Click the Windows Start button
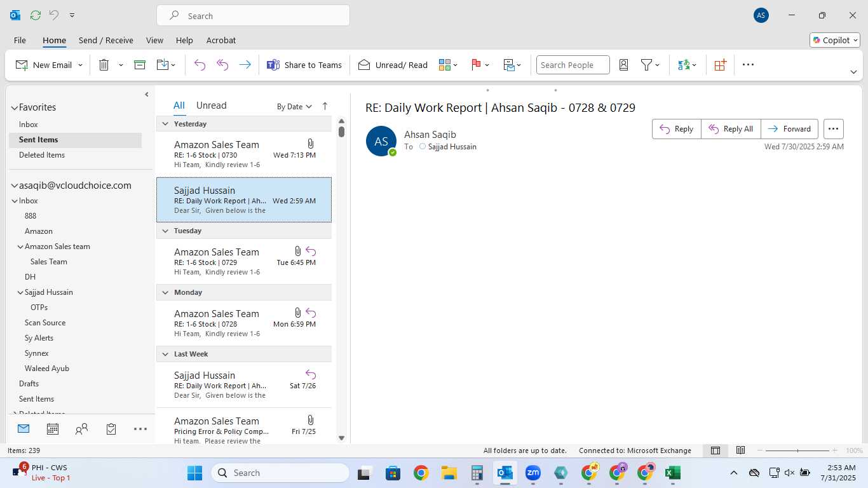This screenshot has width=868, height=488. [x=194, y=473]
